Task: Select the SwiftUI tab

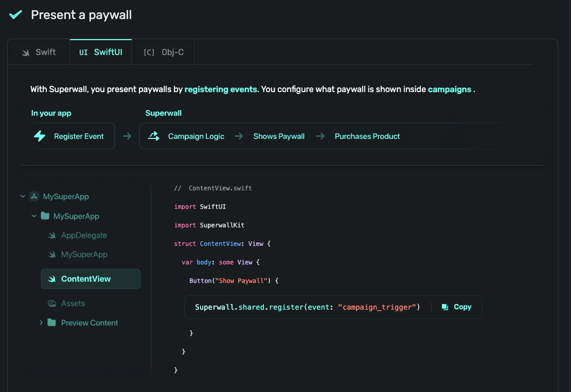Action: [x=101, y=52]
